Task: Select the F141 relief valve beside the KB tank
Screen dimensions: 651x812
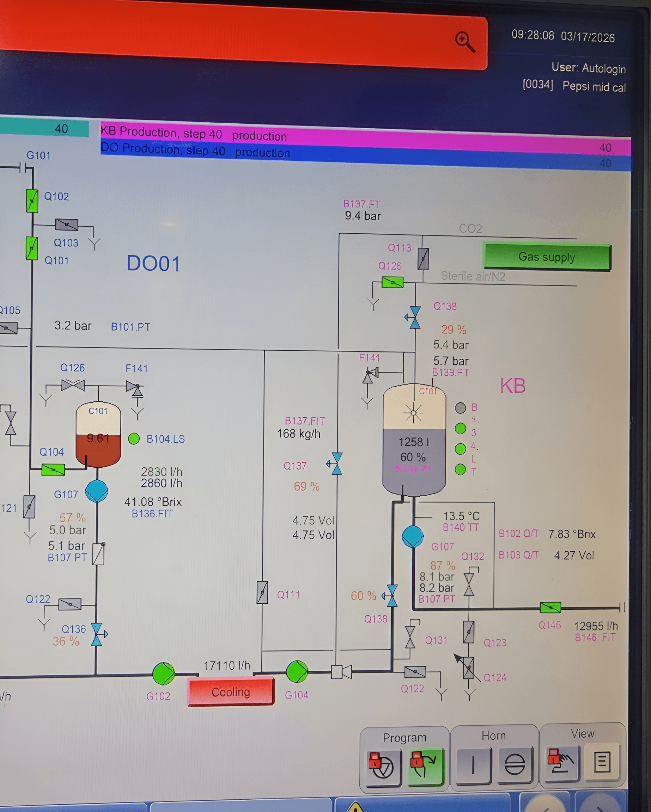Action: 370,375
